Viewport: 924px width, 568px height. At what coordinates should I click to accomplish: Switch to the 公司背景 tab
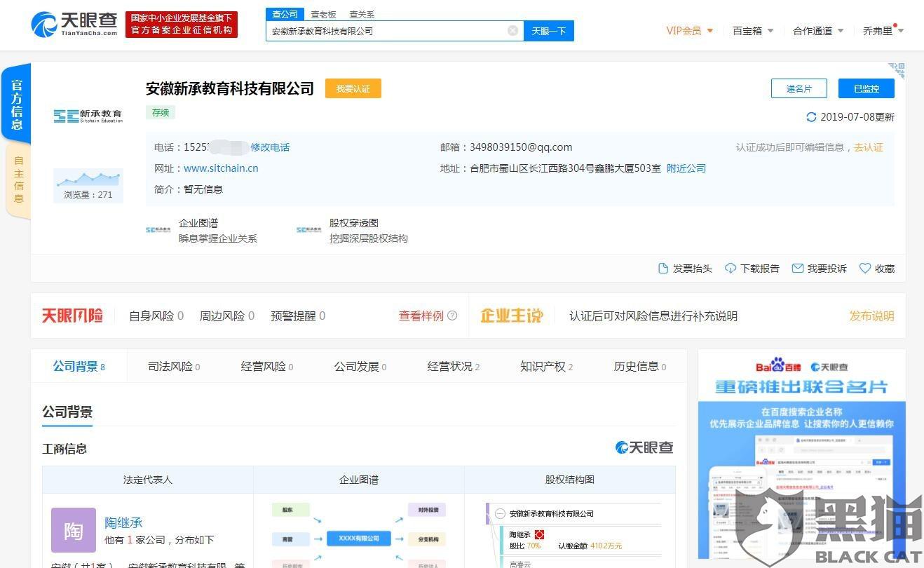[x=79, y=366]
